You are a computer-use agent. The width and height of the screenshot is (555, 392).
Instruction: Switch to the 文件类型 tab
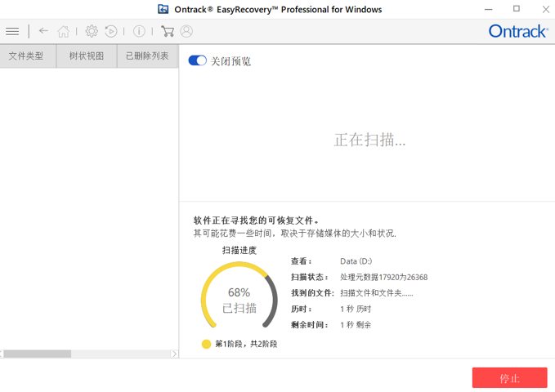click(x=28, y=56)
